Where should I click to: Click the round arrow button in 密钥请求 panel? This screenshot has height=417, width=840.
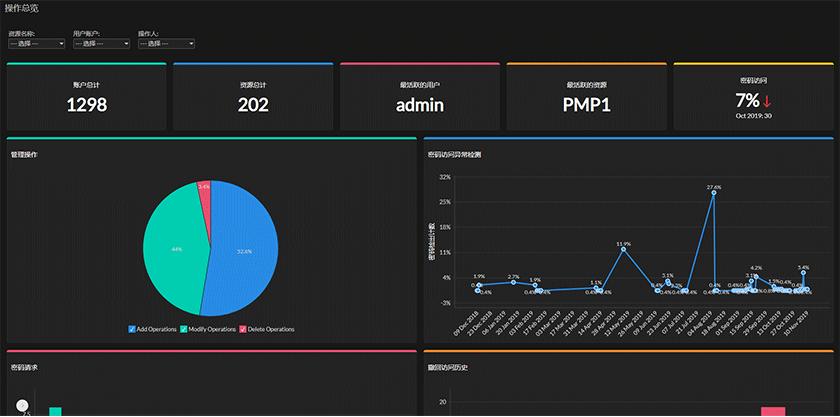click(22, 406)
